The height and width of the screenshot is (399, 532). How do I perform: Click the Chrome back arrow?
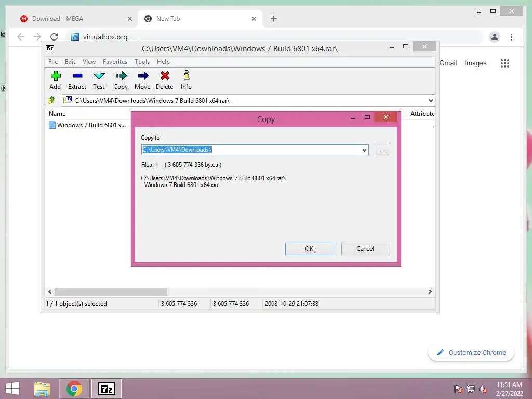[21, 37]
